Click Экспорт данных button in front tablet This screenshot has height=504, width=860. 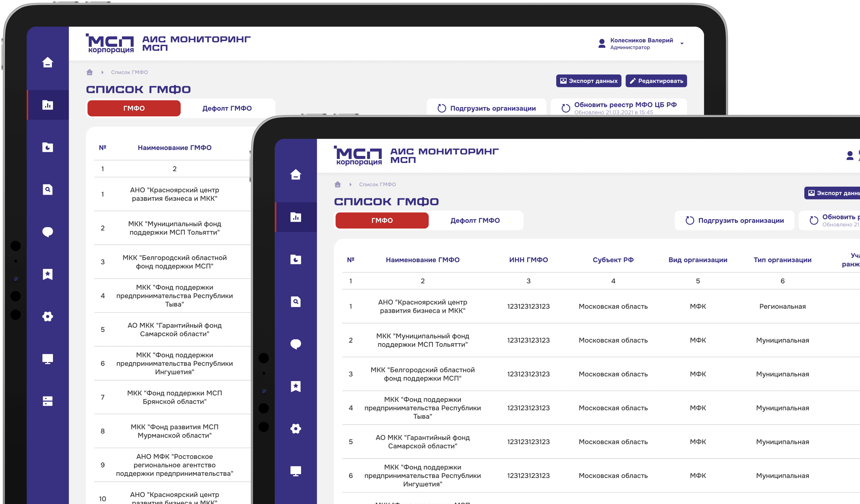click(x=832, y=193)
